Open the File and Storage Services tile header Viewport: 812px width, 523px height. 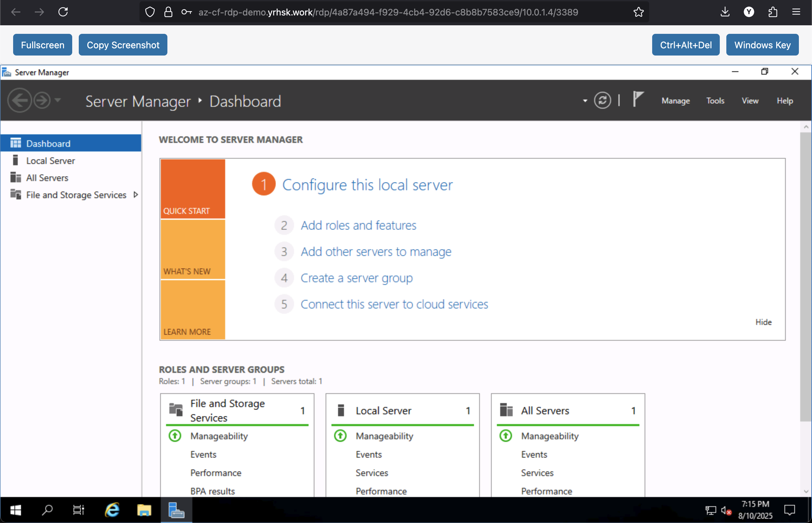[237, 410]
